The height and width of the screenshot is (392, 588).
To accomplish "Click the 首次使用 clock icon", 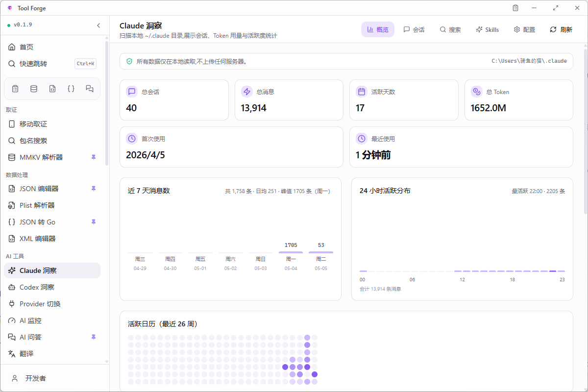I will tap(132, 139).
